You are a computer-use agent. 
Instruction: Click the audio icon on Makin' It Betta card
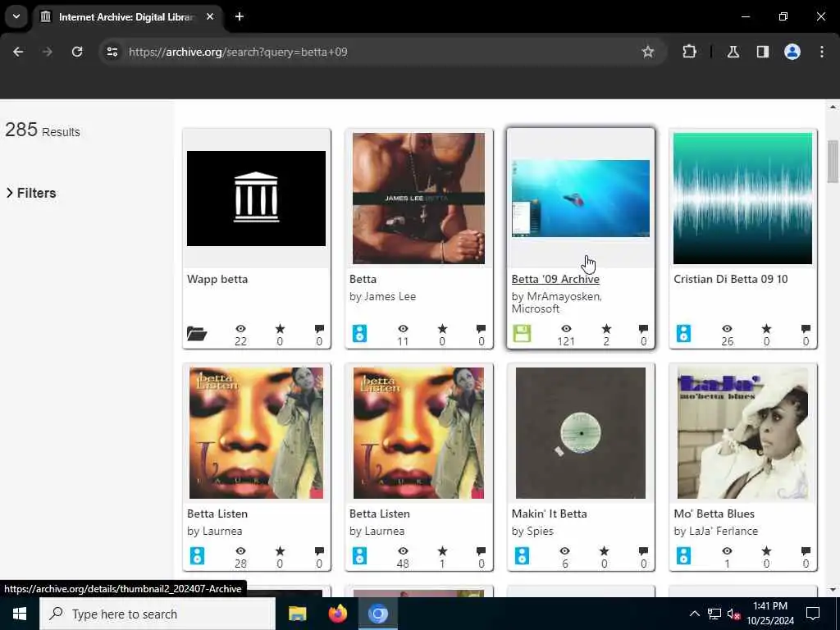(x=522, y=555)
